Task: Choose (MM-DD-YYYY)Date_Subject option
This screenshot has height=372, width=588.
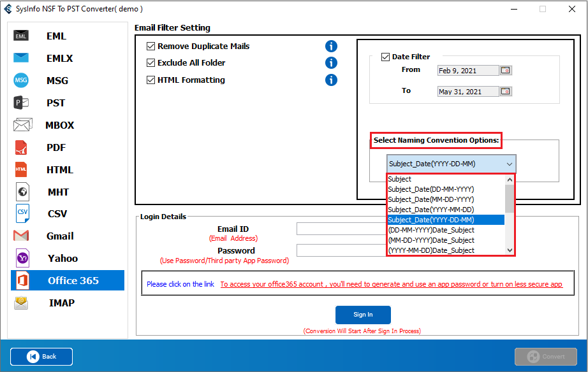Action: coord(446,240)
